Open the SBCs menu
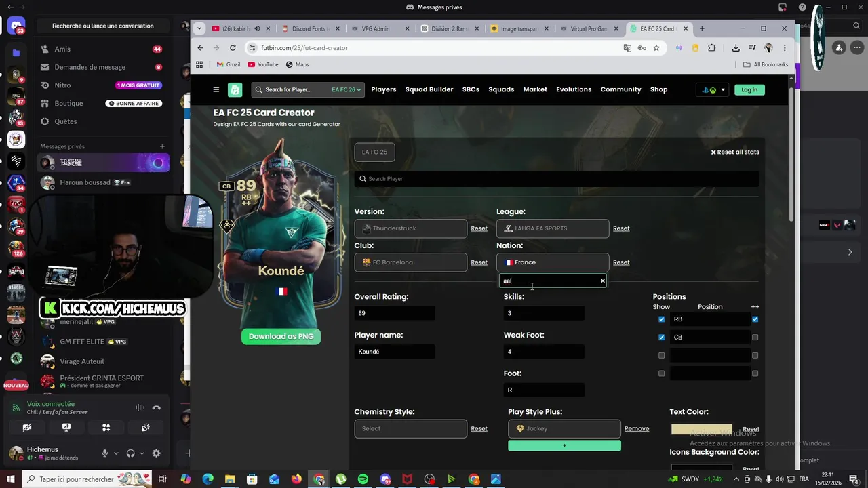Image resolution: width=868 pixels, height=488 pixels. click(x=471, y=89)
